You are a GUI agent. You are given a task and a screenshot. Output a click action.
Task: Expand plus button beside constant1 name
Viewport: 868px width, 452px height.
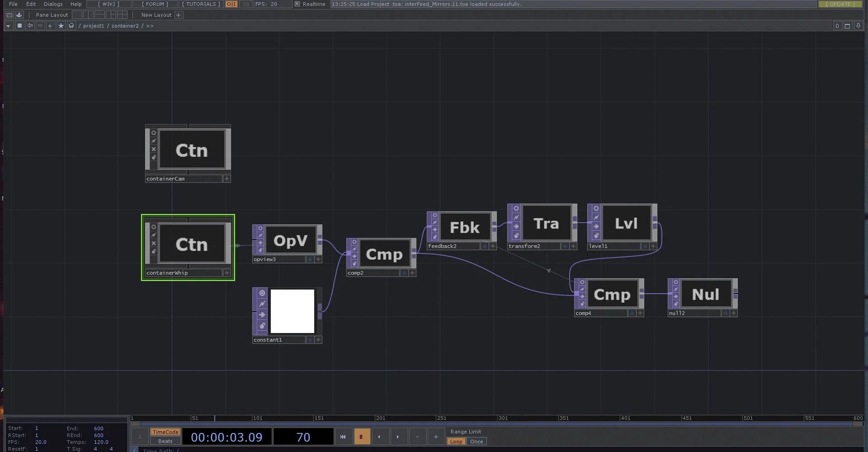tap(318, 340)
